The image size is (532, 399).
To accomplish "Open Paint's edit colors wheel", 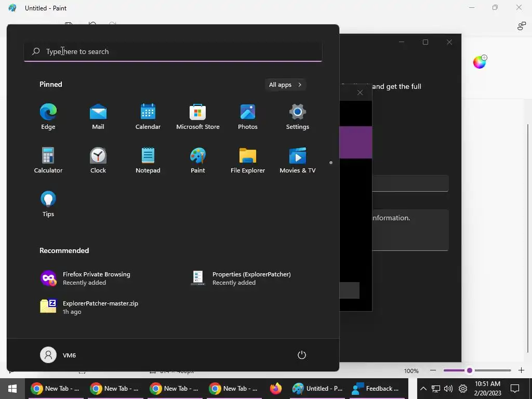I will point(480,62).
